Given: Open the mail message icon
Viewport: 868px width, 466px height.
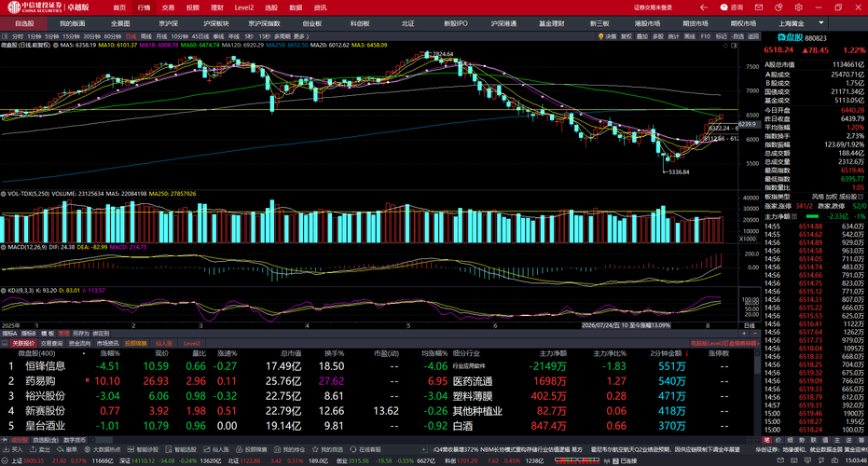Looking at the screenshot, I should click(758, 7).
